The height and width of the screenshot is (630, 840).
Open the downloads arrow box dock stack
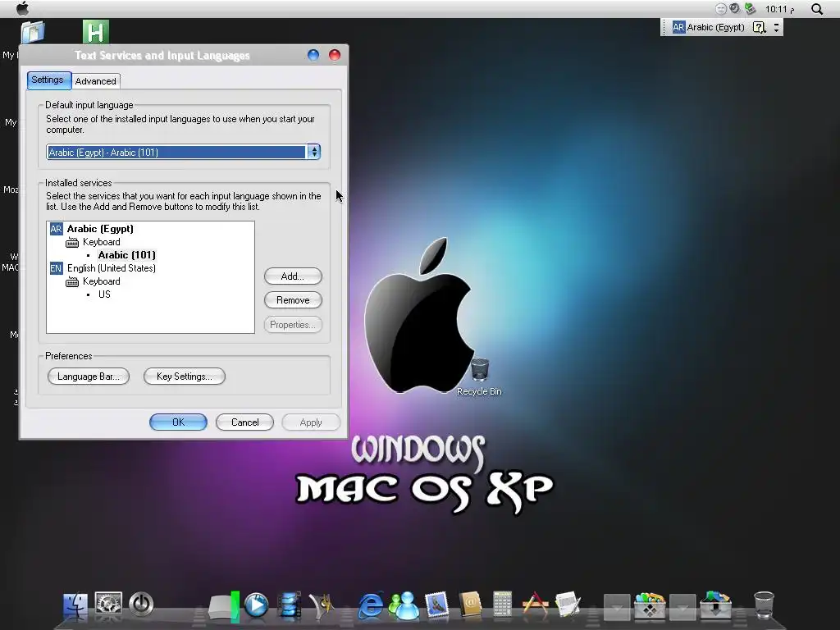point(715,605)
